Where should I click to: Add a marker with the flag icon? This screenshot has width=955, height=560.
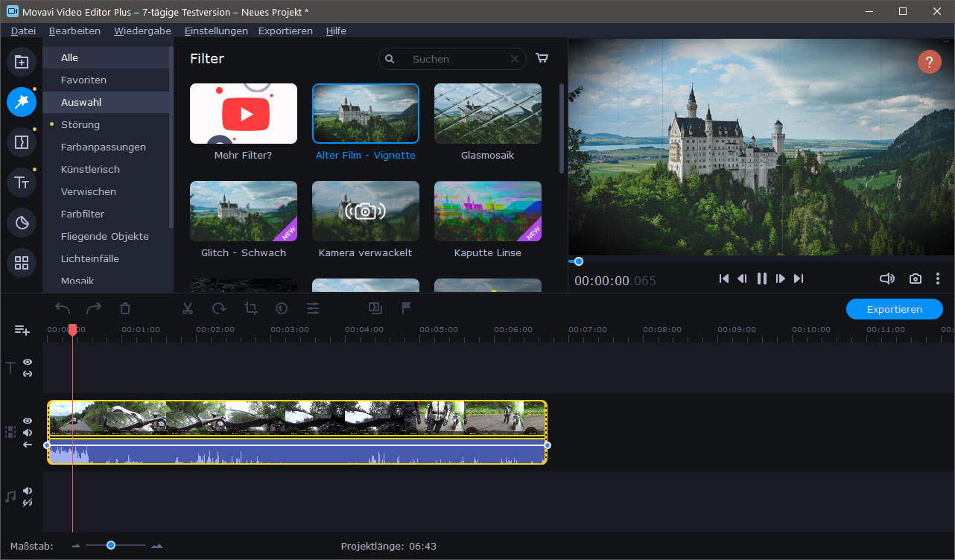tap(407, 308)
